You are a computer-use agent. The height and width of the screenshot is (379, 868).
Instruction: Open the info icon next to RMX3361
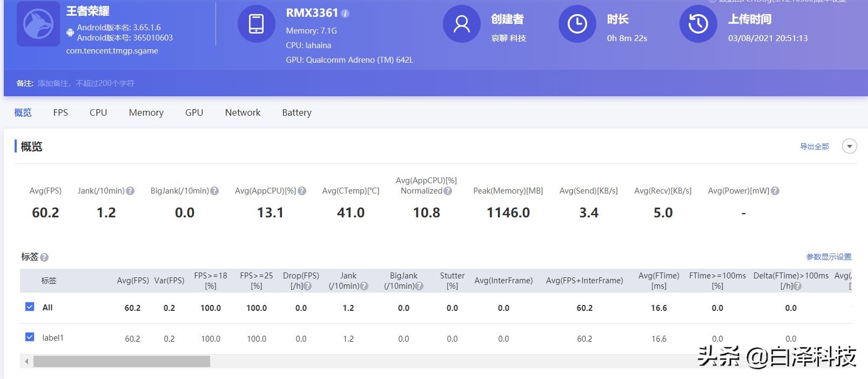click(346, 14)
